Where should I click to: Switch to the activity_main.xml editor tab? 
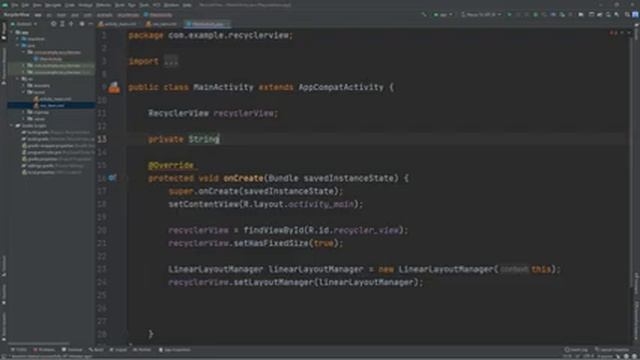coord(118,24)
